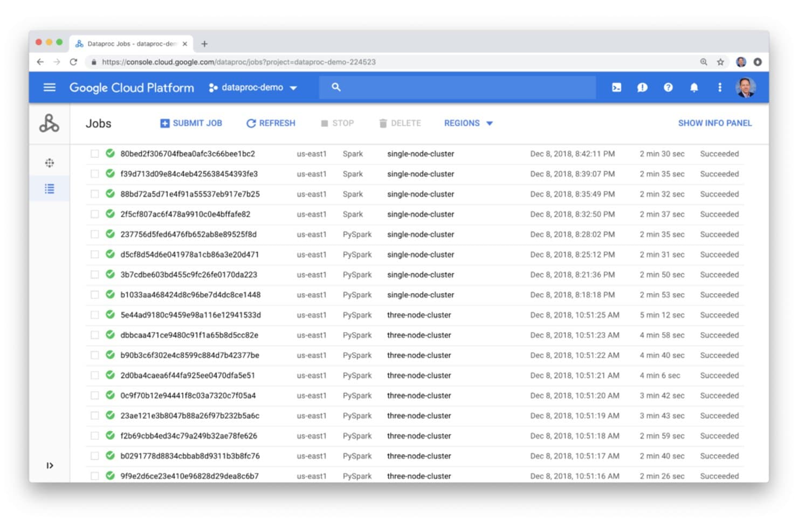The width and height of the screenshot is (798, 532).
Task: Click the STOP button
Action: pyautogui.click(x=338, y=123)
